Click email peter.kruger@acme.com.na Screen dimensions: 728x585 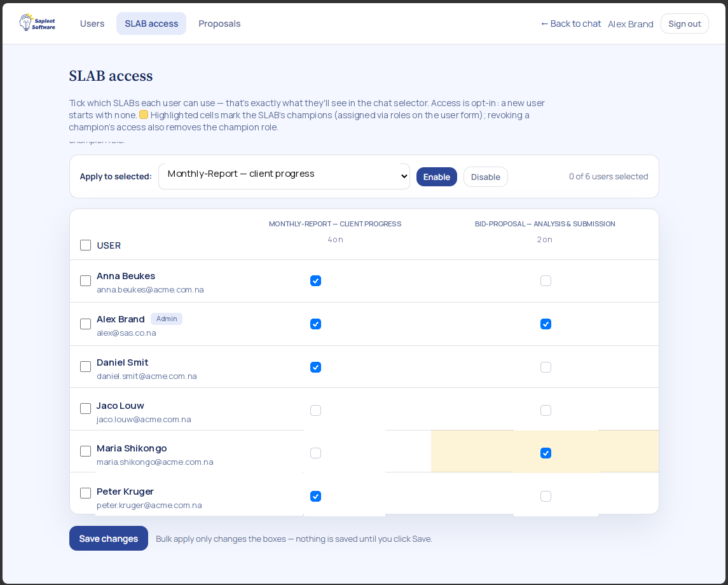149,505
